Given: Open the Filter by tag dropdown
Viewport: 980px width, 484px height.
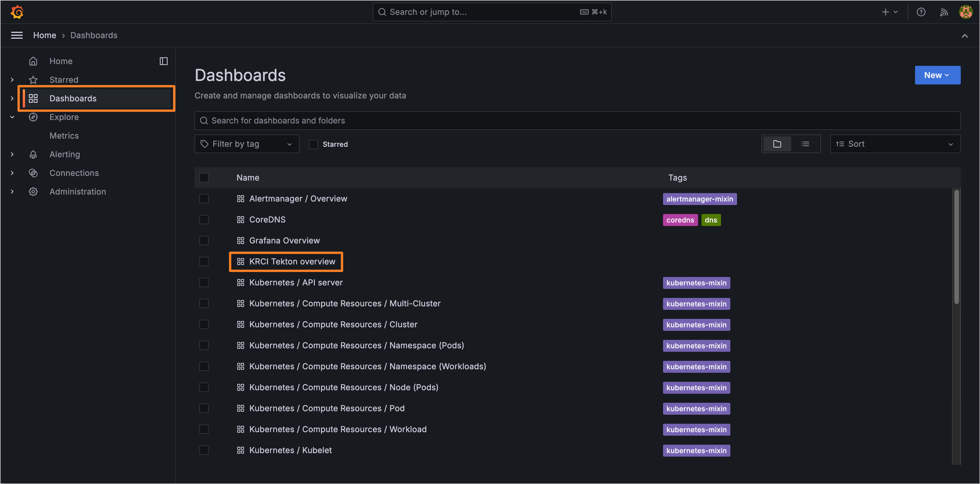Looking at the screenshot, I should point(246,144).
